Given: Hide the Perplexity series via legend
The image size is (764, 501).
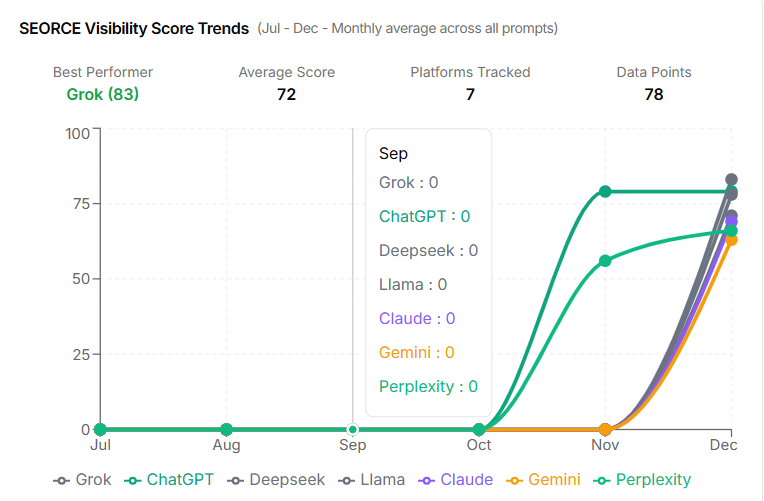Looking at the screenshot, I should click(x=641, y=480).
